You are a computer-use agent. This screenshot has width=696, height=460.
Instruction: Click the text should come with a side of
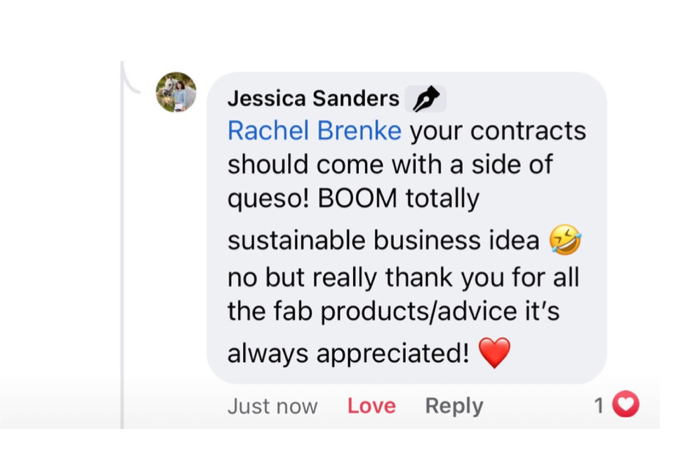390,165
